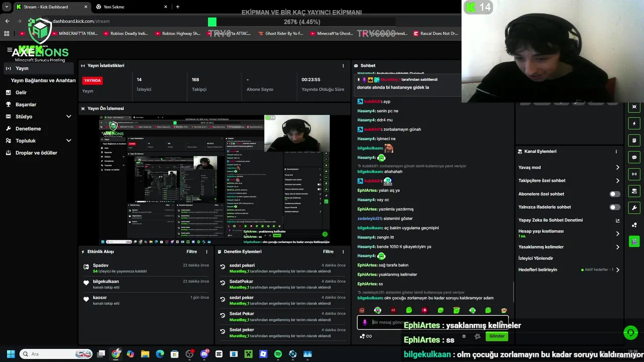Click the YAYINDA live badge

point(93,80)
